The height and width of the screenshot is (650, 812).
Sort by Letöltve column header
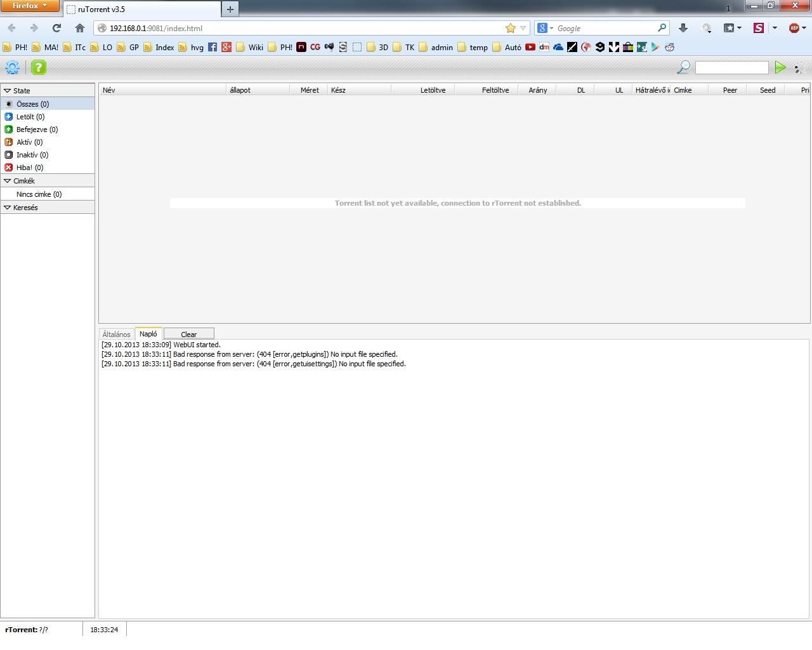click(x=423, y=90)
